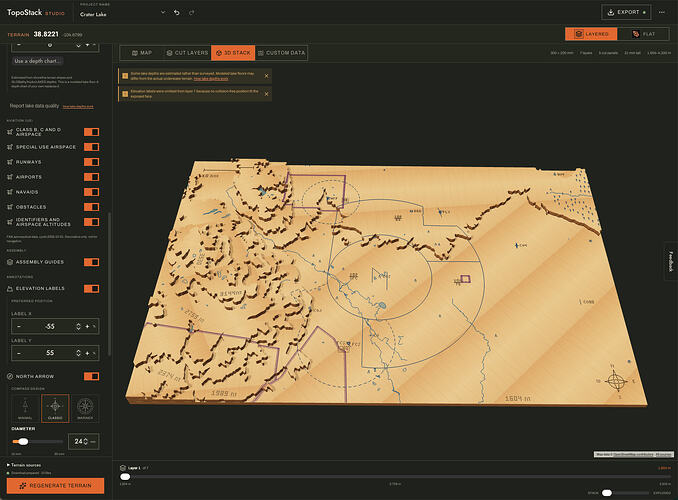Dismiss the elevation labels omitted banner
The image size is (678, 500).
pyautogui.click(x=266, y=94)
